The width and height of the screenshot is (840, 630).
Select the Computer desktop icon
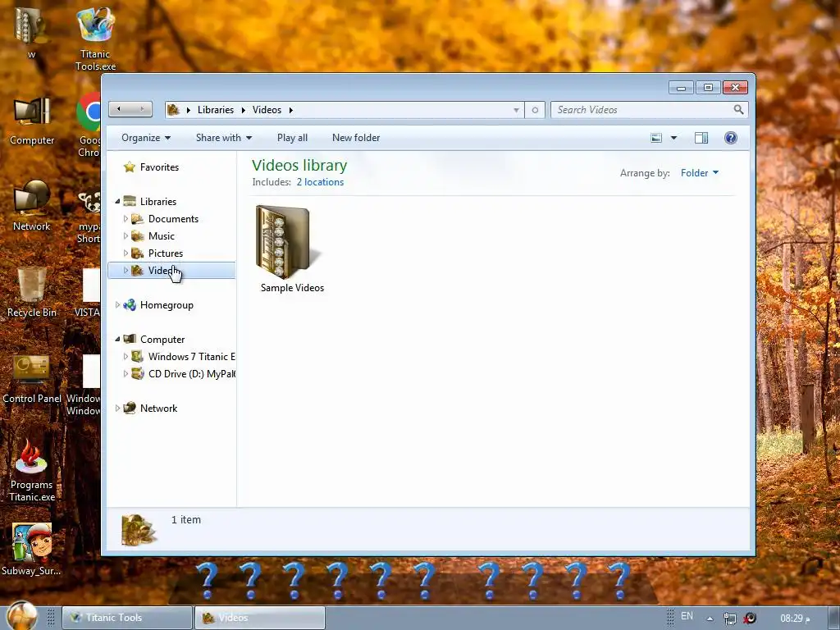(x=32, y=122)
